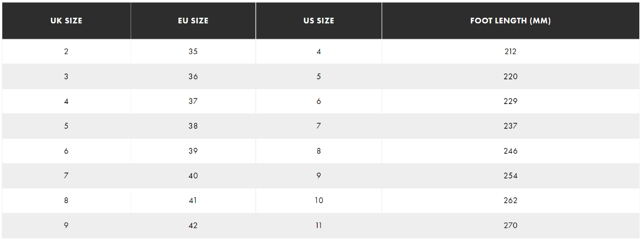Click foot length 262 cell

click(x=511, y=201)
